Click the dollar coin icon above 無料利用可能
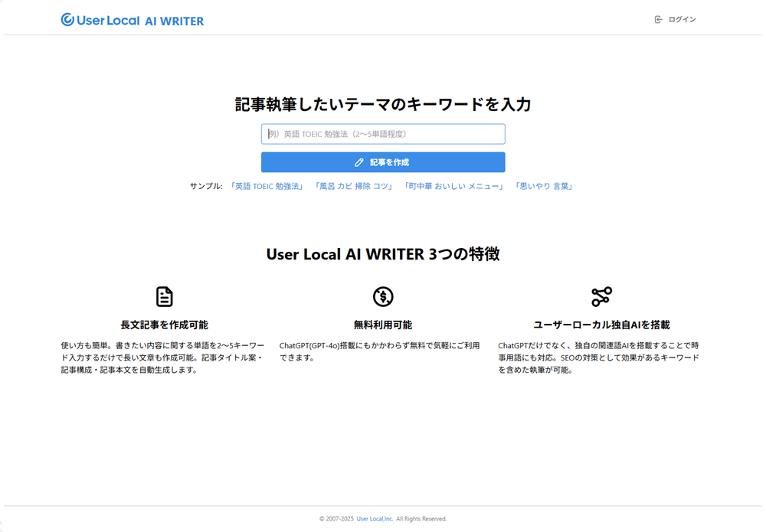766x532 pixels. point(383,296)
